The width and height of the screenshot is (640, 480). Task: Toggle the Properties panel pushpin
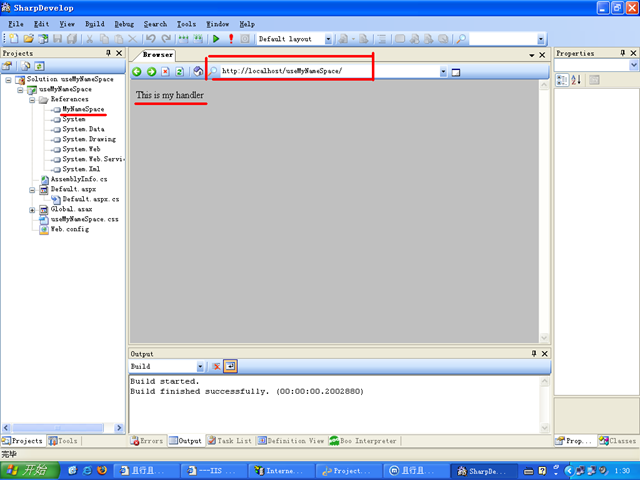tap(622, 53)
